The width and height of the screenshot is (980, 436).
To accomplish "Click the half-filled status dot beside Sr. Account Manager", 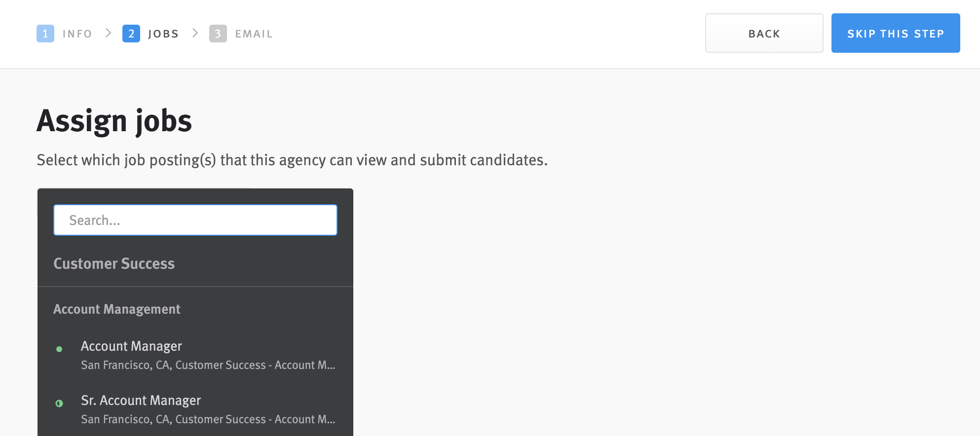I will (60, 403).
